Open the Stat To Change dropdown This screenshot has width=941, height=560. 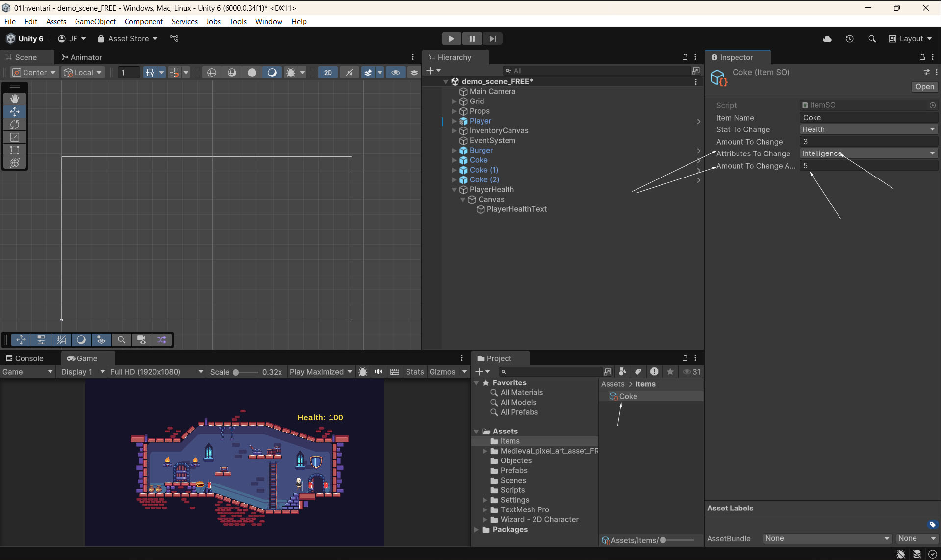tap(868, 129)
